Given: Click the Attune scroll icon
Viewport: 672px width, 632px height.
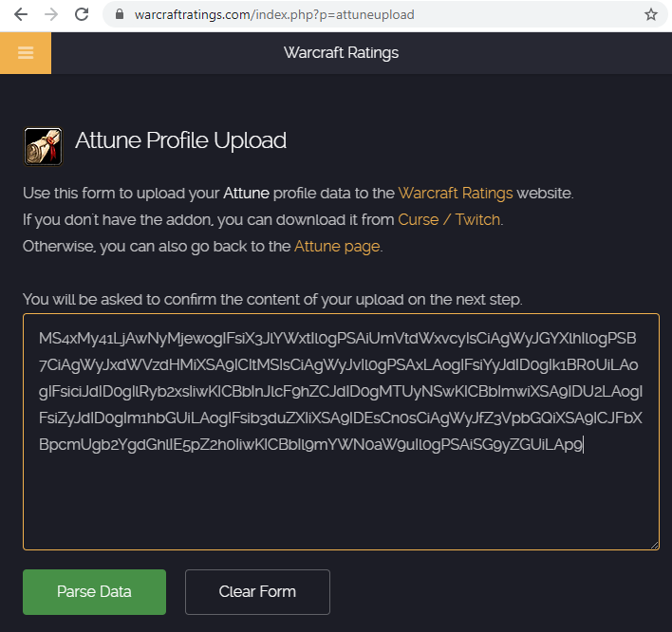Looking at the screenshot, I should pyautogui.click(x=43, y=146).
